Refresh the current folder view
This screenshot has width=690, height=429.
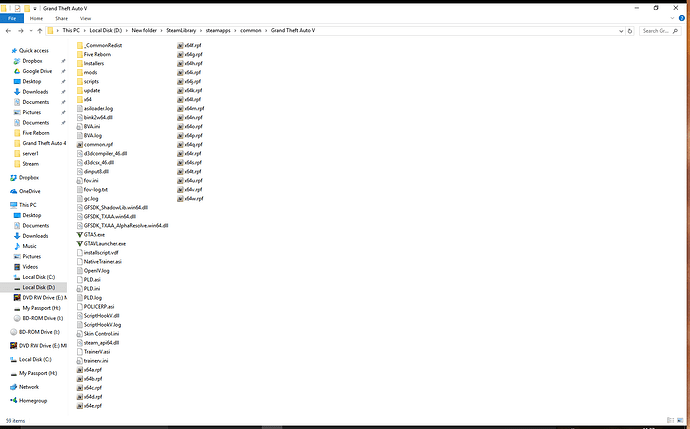click(630, 31)
